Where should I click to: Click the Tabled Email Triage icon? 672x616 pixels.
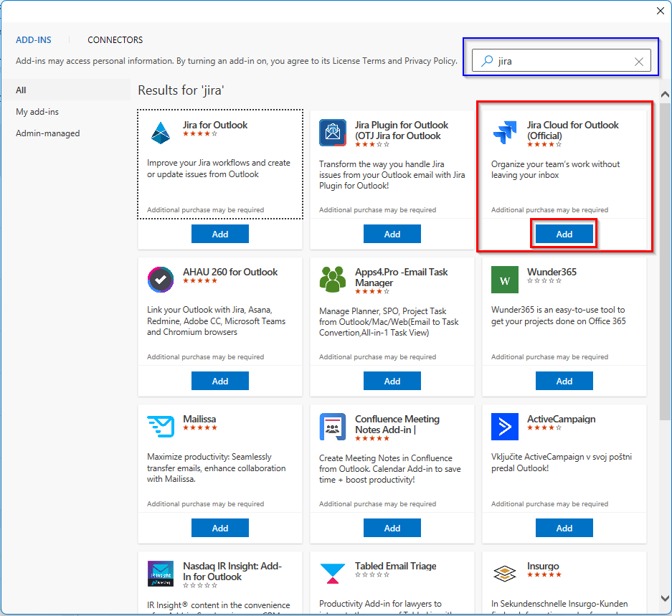point(333,574)
